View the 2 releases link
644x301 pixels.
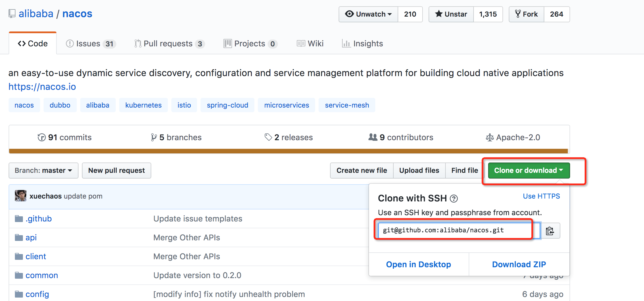pyautogui.click(x=289, y=137)
